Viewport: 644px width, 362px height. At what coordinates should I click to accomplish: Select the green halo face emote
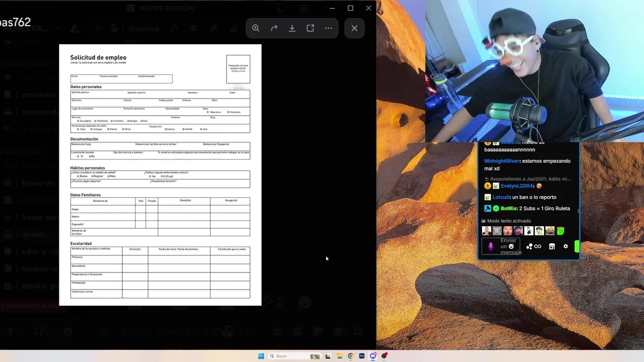click(560, 231)
